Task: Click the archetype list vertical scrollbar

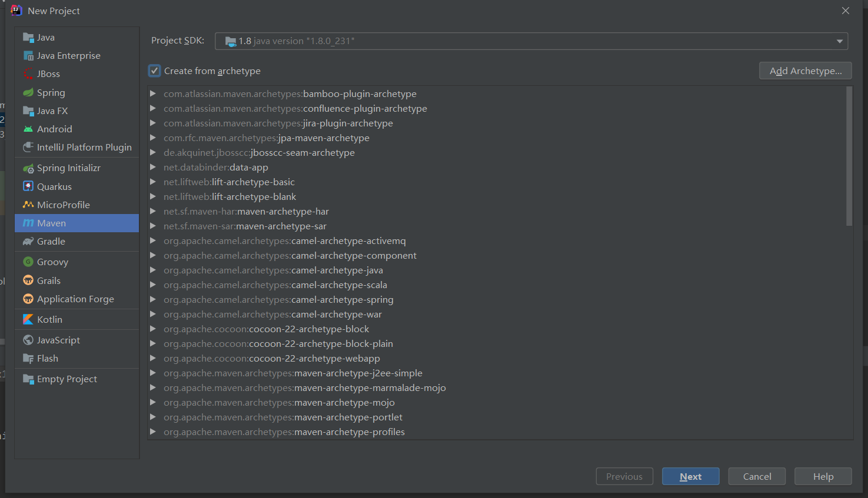Action: coord(849,156)
